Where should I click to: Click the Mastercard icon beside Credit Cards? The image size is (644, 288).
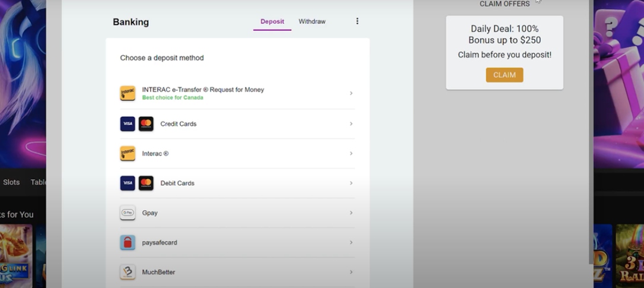pyautogui.click(x=146, y=124)
